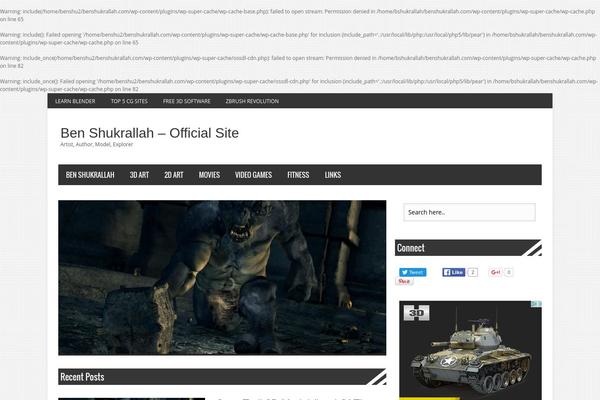Click the Ben Shukrallah – Official Site title
This screenshot has width=600, height=400.
(150, 133)
